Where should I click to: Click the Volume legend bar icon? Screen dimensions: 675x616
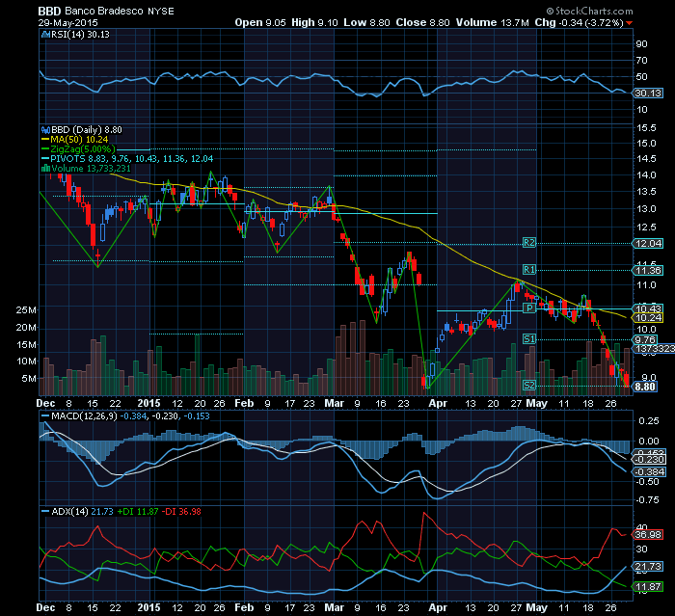click(x=42, y=168)
